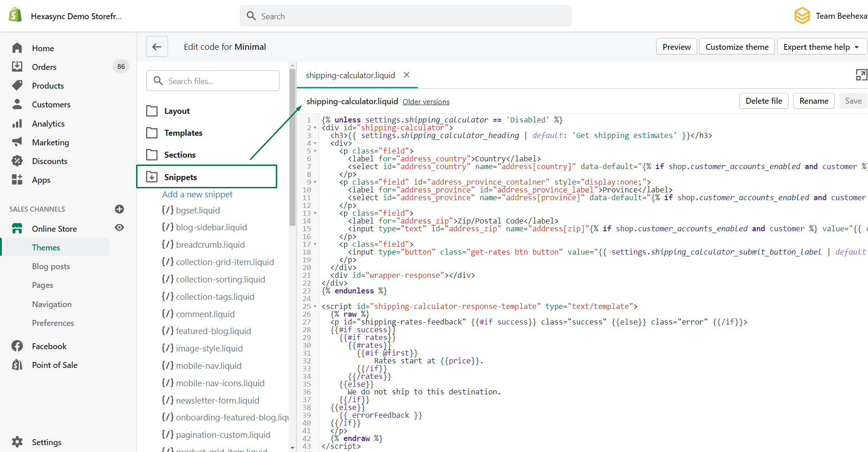Open the Expert theme help dropdown
This screenshot has height=452, width=868.
coord(821,47)
